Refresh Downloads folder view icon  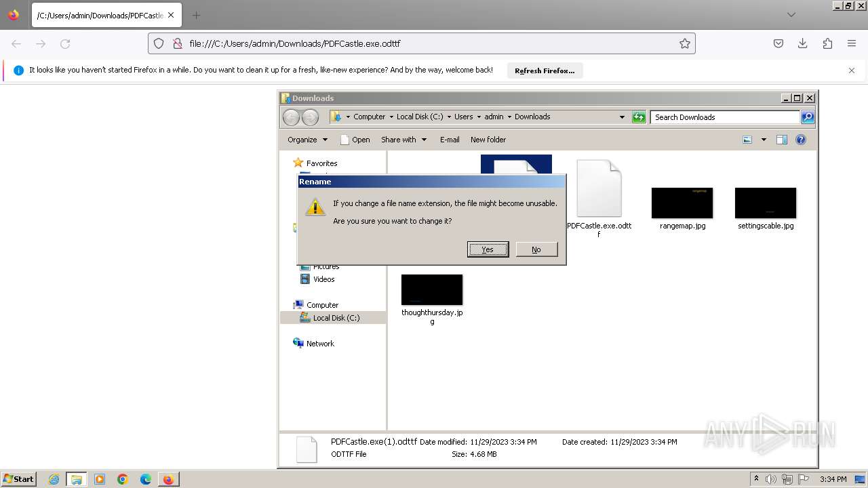639,117
